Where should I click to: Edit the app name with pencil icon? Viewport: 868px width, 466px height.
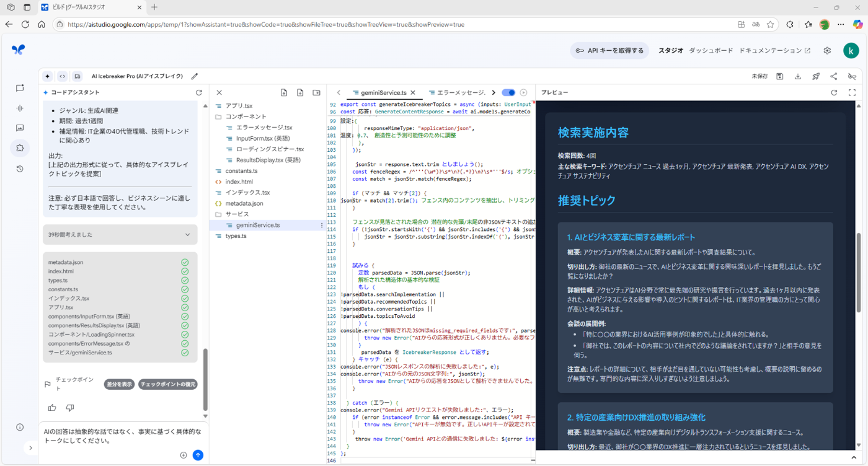(195, 76)
